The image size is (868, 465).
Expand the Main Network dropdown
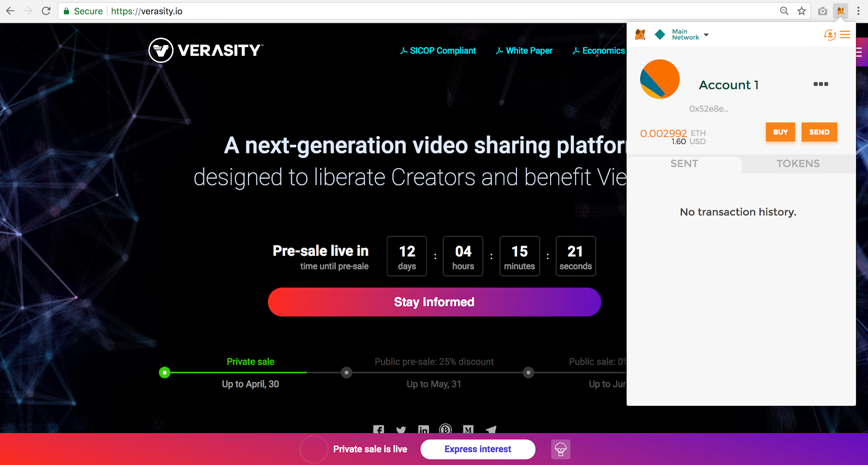690,35
